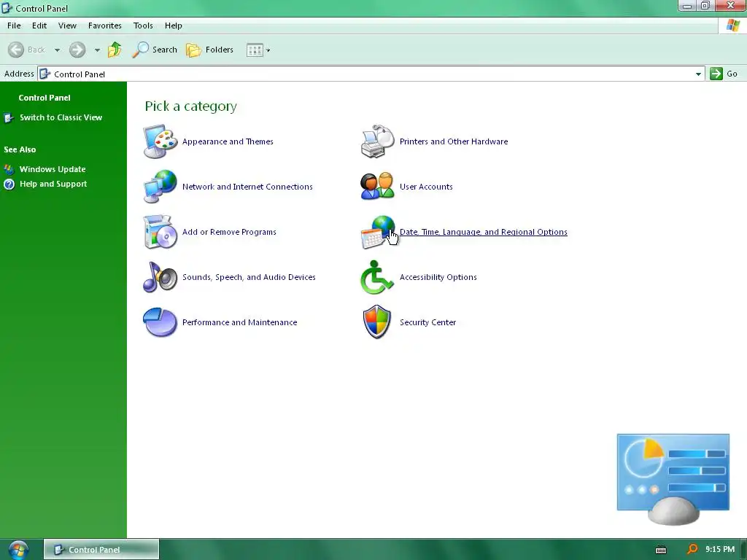Expand the Views dropdown arrow

point(268,50)
